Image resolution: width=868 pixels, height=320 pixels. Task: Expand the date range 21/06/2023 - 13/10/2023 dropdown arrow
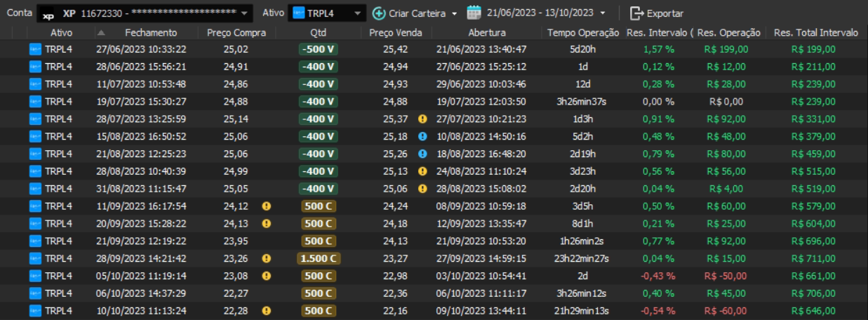tap(603, 13)
